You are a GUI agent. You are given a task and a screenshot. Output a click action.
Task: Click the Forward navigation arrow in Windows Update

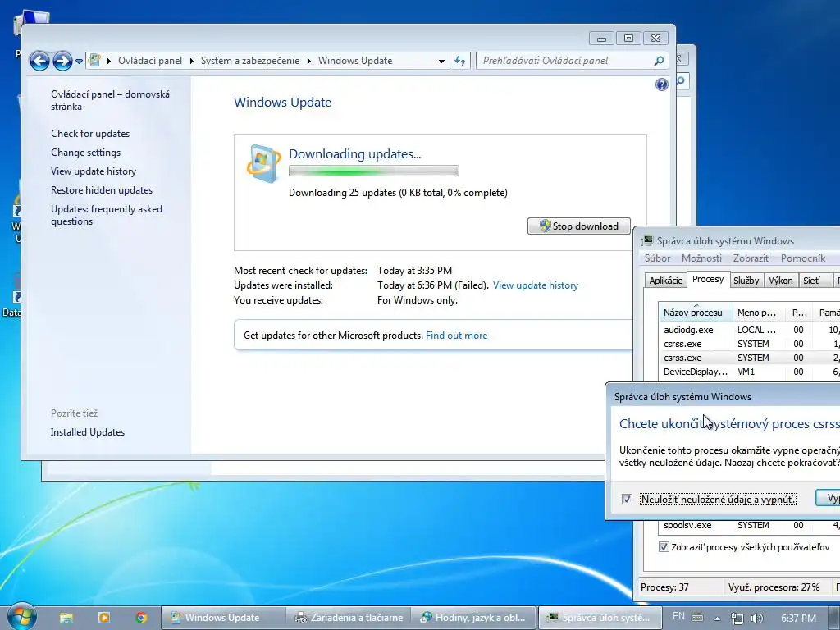point(62,61)
